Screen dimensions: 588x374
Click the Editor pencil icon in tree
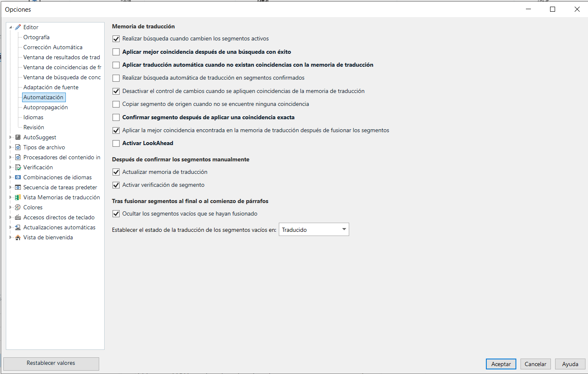18,27
